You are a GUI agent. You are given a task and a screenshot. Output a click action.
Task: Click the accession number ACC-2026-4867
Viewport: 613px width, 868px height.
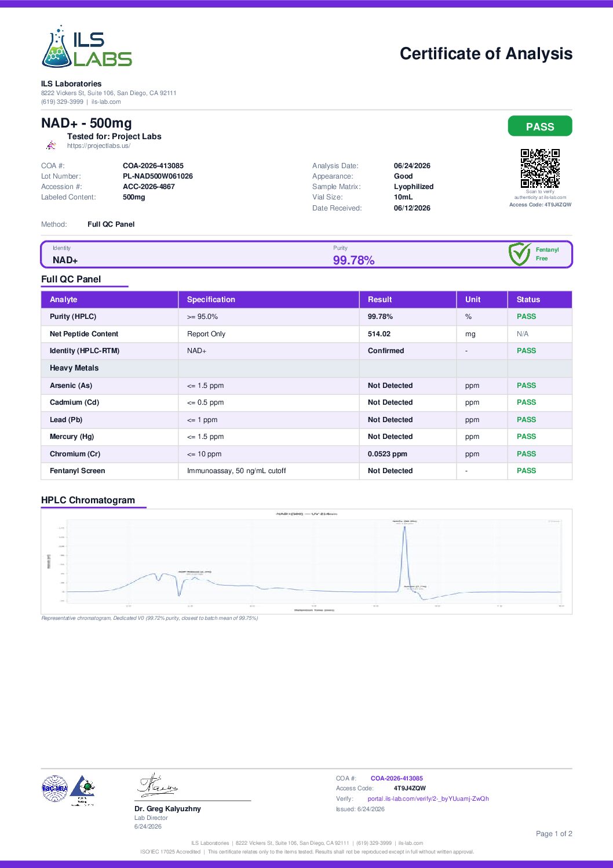tap(149, 187)
